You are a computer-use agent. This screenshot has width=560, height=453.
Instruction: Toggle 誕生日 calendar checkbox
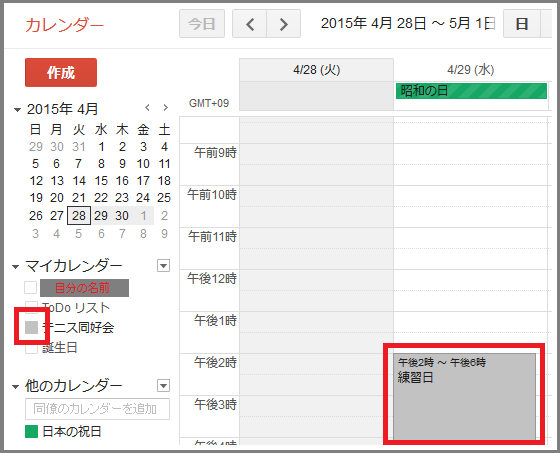31,348
